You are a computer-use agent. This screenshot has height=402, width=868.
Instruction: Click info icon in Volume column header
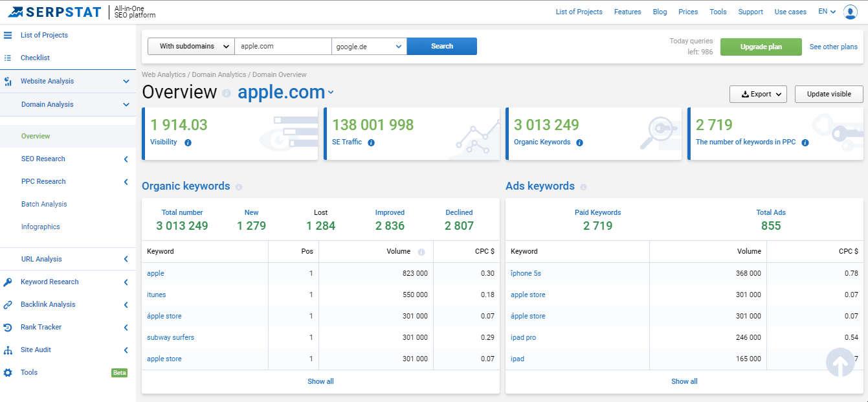coord(421,252)
